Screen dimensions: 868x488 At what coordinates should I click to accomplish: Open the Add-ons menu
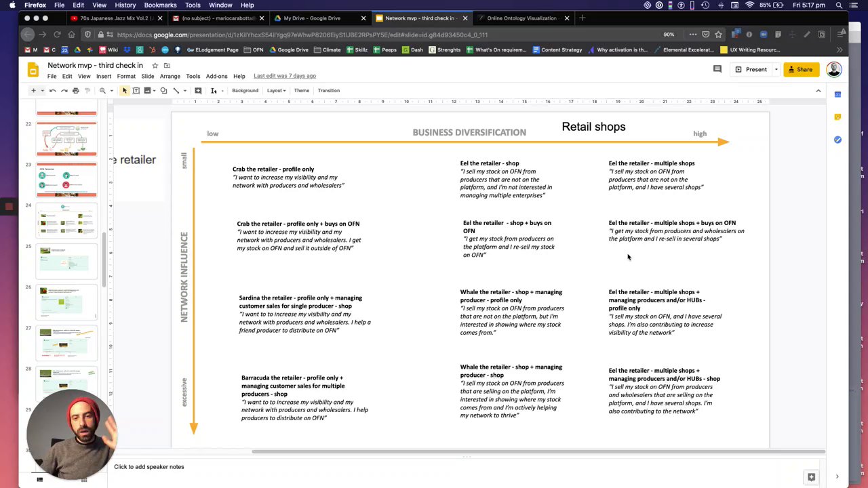tap(217, 76)
